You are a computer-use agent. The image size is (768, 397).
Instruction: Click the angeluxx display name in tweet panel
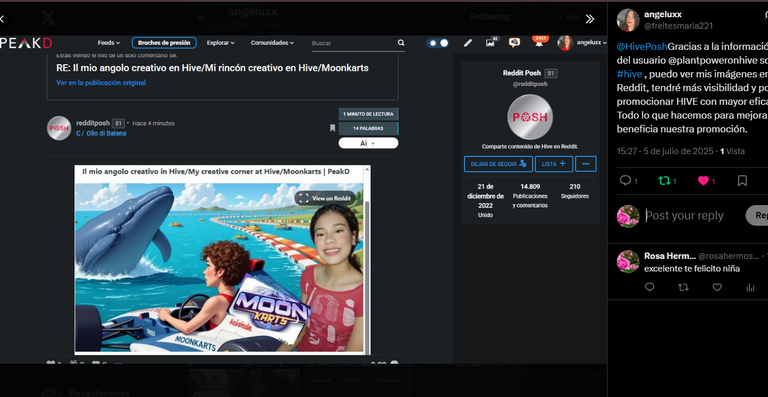point(663,15)
